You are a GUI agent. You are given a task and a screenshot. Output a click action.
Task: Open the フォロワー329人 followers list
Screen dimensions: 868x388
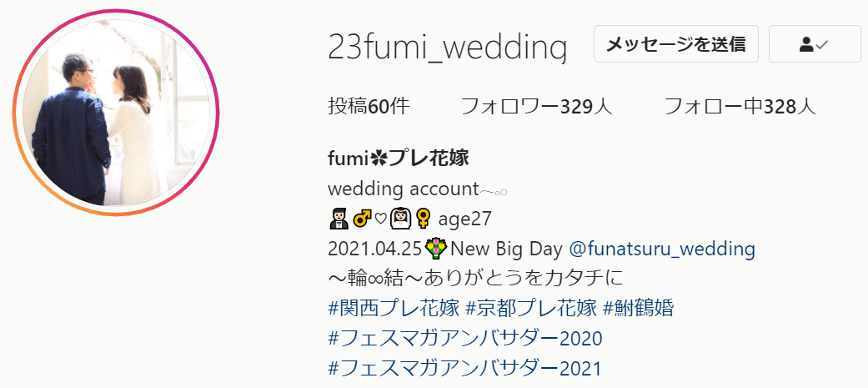pos(537,106)
